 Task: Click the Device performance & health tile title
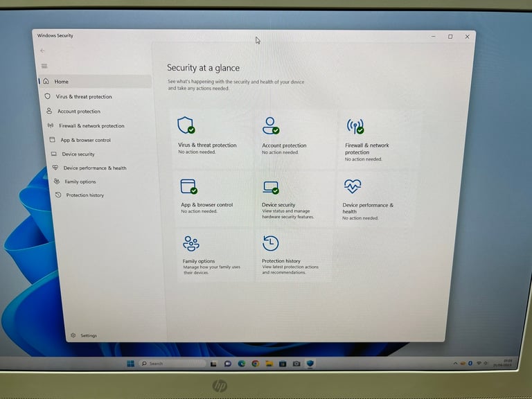(368, 208)
